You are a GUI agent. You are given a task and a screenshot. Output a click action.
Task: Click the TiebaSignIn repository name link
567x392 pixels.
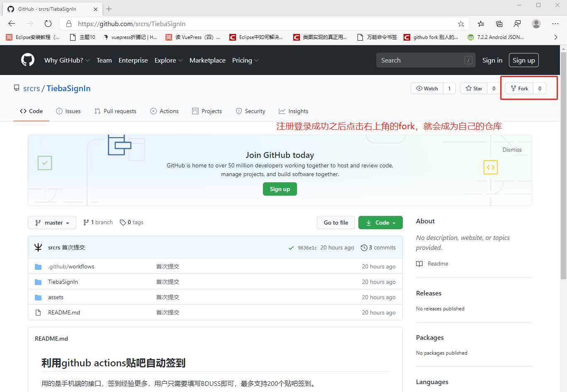click(68, 88)
